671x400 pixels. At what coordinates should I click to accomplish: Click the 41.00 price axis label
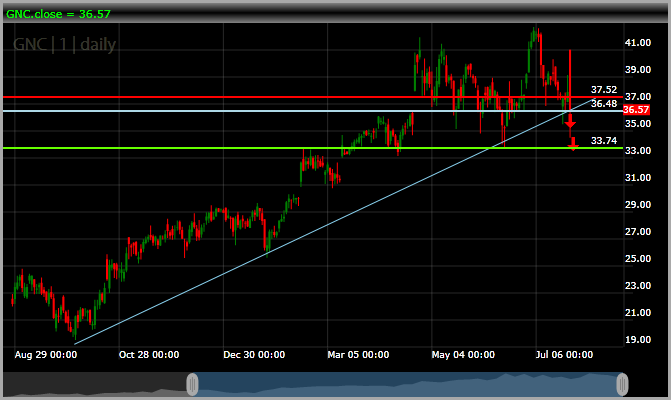[x=638, y=44]
